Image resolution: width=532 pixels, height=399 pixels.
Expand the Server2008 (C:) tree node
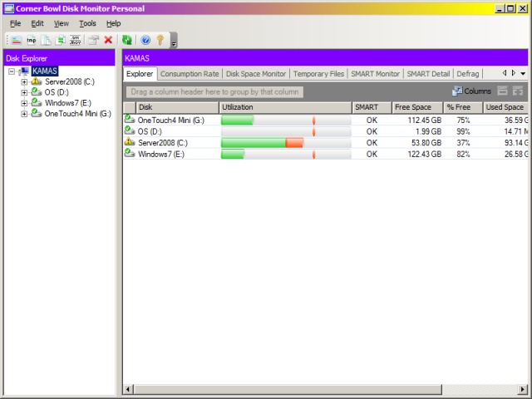pos(24,81)
